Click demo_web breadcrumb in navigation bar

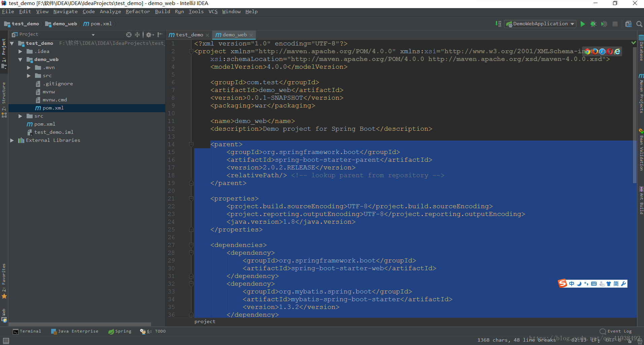pos(61,24)
